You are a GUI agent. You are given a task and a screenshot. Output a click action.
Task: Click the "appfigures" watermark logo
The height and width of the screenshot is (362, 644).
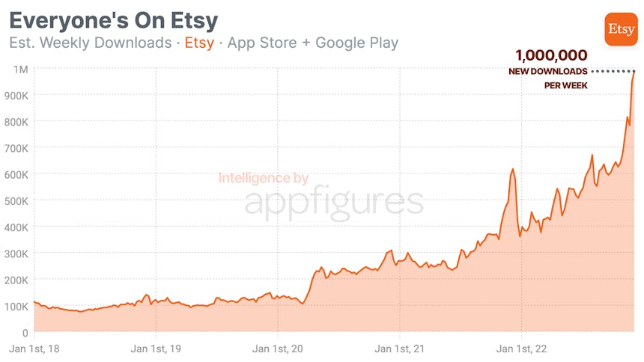coord(334,202)
